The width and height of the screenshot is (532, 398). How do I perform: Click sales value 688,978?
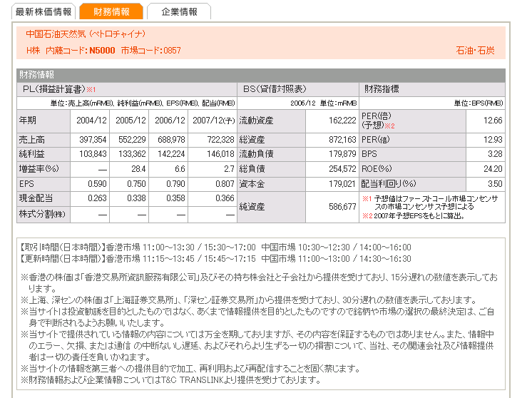point(171,140)
